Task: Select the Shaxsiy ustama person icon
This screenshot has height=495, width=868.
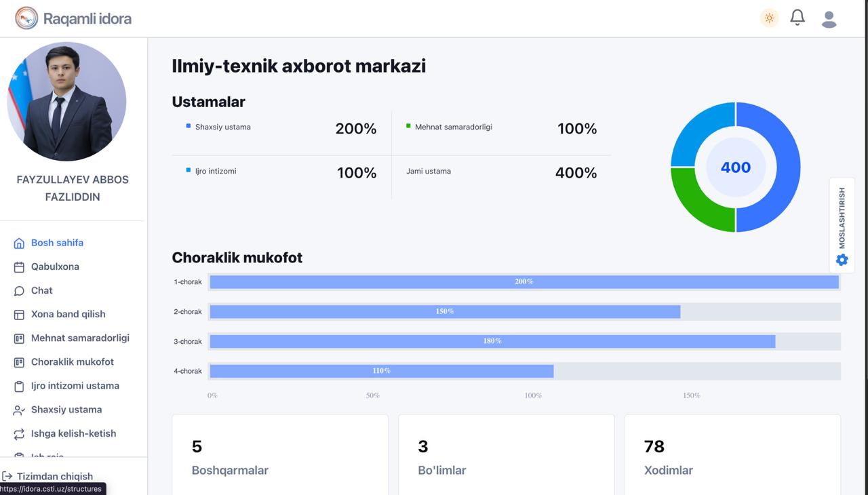Action: pos(18,409)
